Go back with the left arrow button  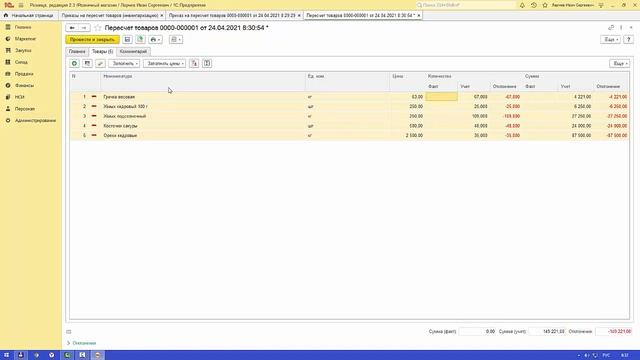(72, 28)
